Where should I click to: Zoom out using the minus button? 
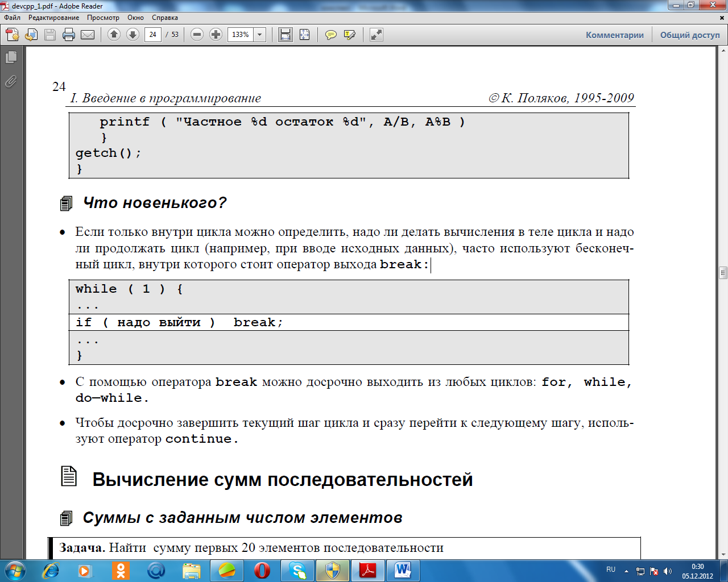[x=197, y=35]
